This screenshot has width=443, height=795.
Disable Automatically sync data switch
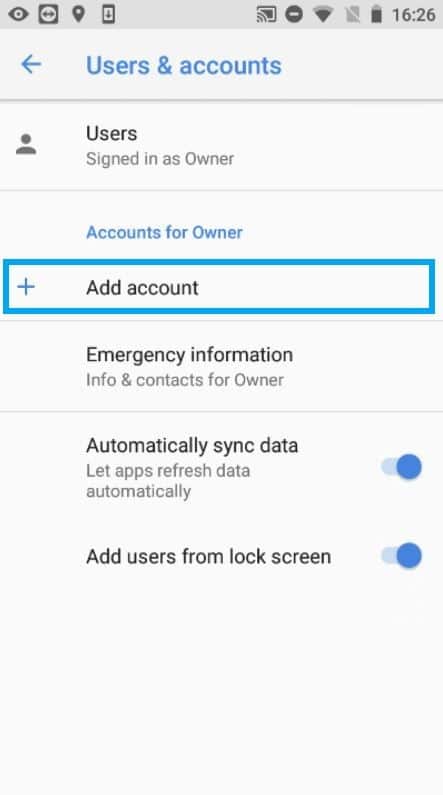coord(401,467)
